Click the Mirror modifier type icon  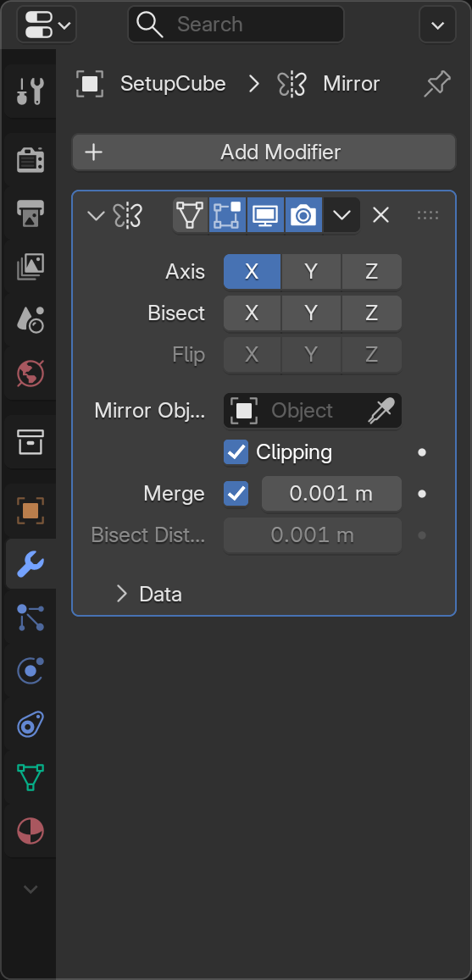pyautogui.click(x=128, y=216)
